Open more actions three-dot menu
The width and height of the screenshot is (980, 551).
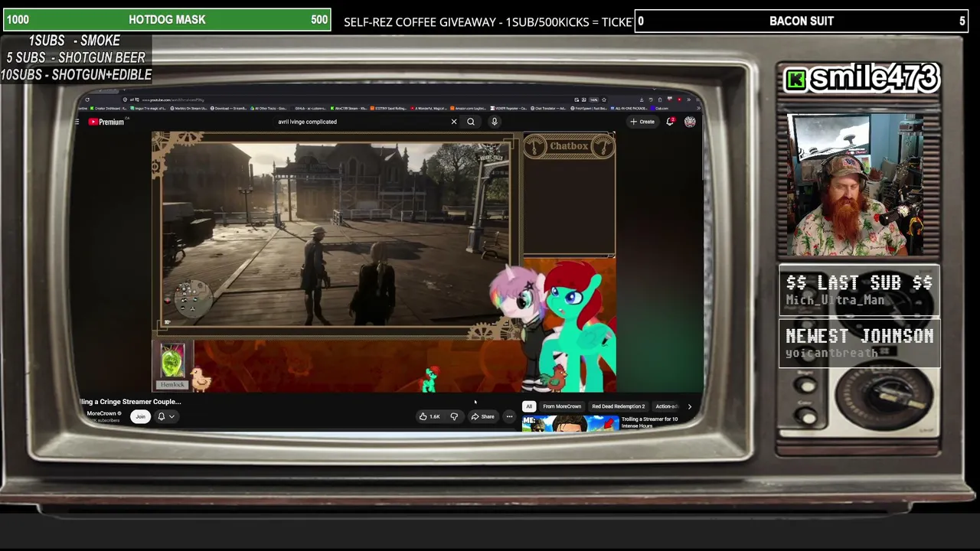(509, 416)
